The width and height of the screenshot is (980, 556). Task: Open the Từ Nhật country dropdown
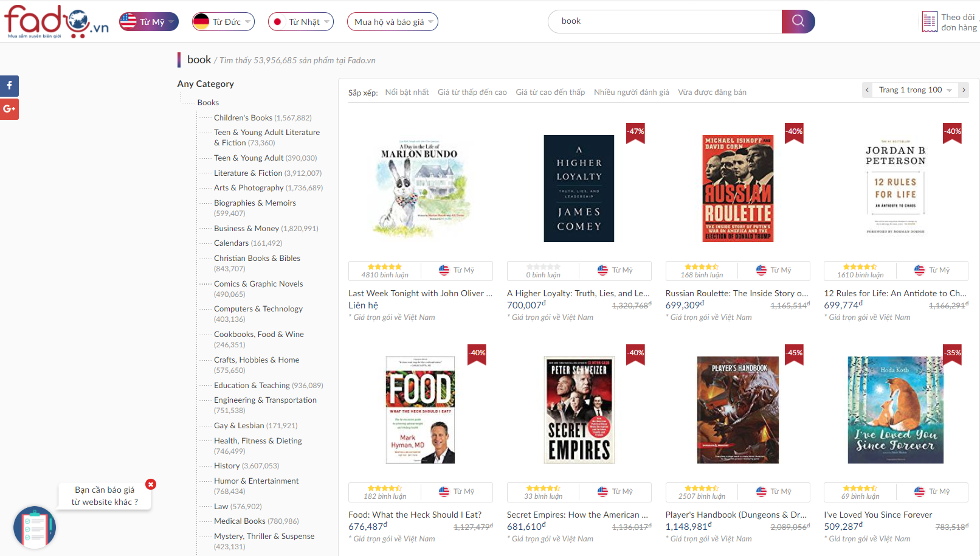point(301,22)
